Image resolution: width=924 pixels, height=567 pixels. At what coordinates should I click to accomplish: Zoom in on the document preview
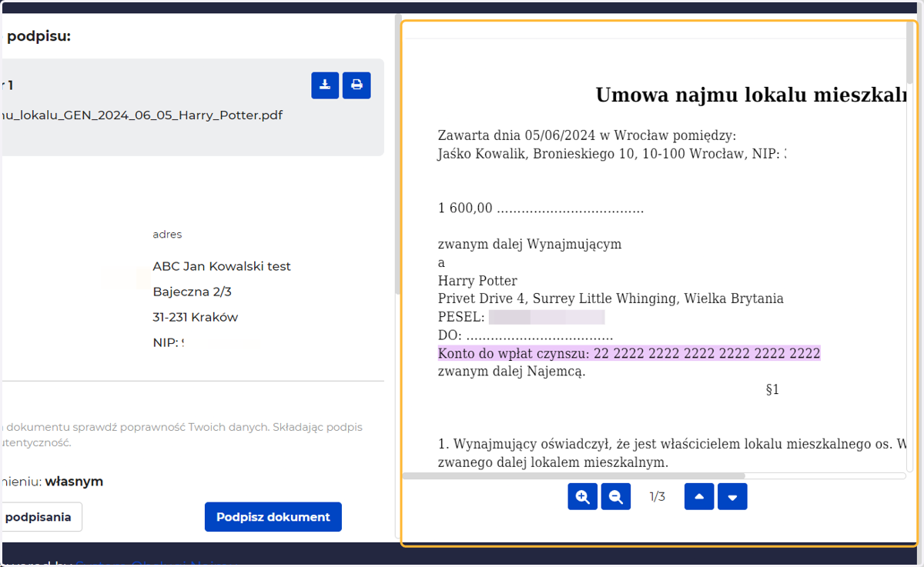583,497
